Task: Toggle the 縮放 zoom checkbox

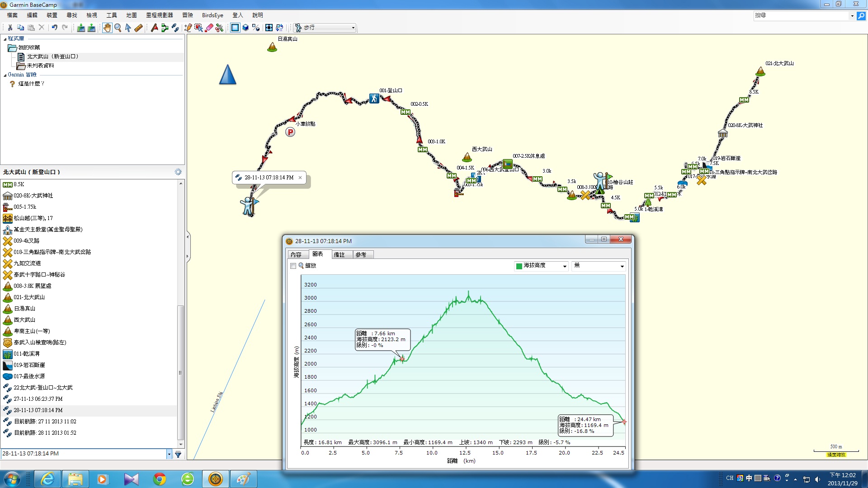Action: click(293, 266)
